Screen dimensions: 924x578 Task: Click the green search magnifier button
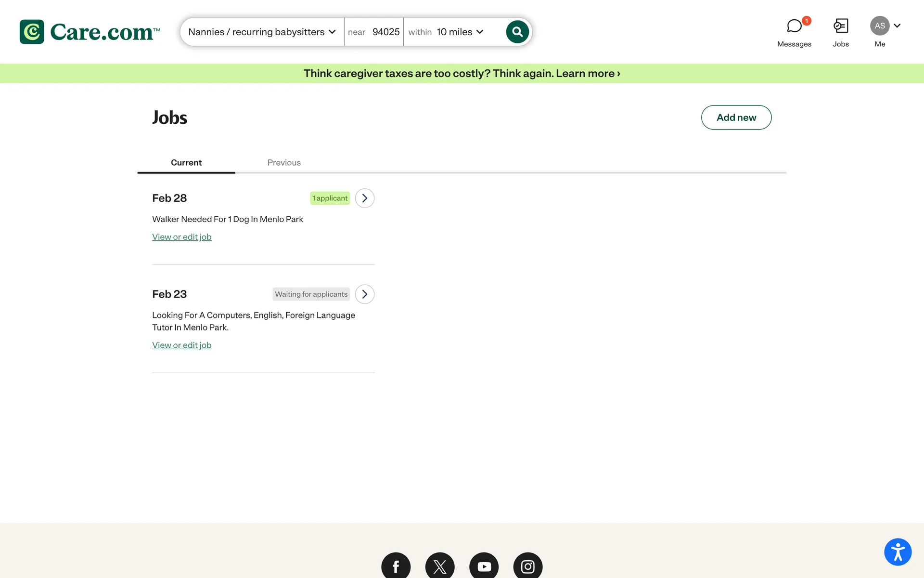click(517, 32)
